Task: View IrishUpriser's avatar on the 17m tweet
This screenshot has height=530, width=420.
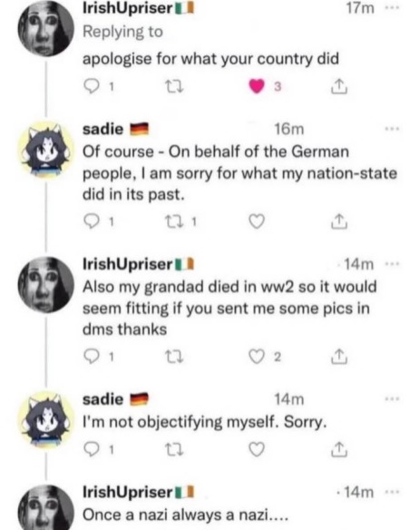Action: (x=46, y=28)
